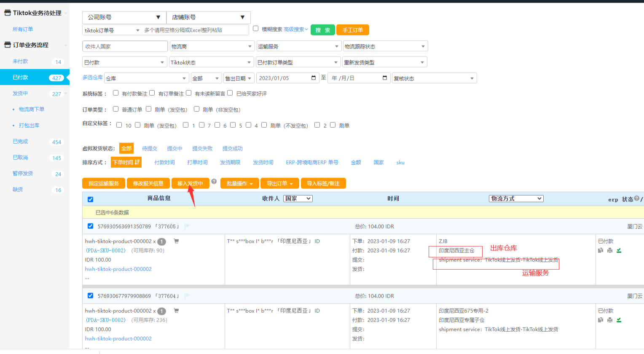Image resolution: width=644 pixels, height=354 pixels.
Task: Click SKU link PDA-SKU-0002 in order 377605
Action: [106, 250]
